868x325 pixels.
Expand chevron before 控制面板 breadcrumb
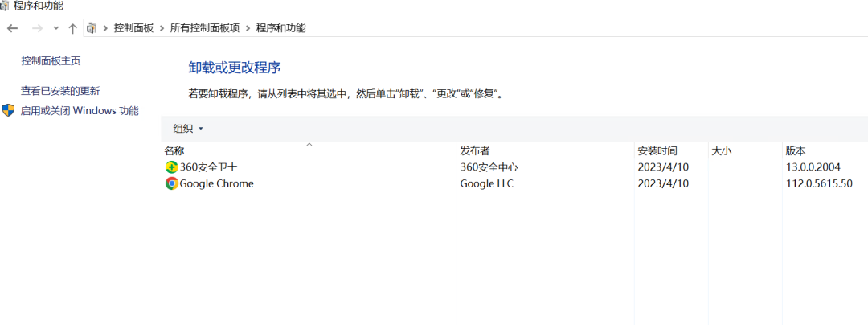click(105, 28)
